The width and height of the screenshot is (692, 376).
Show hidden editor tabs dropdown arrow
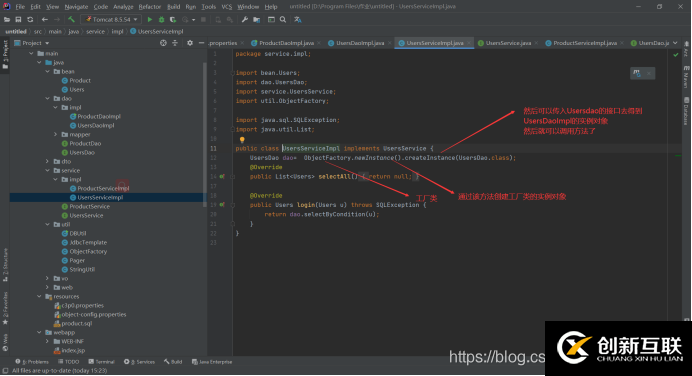click(675, 43)
